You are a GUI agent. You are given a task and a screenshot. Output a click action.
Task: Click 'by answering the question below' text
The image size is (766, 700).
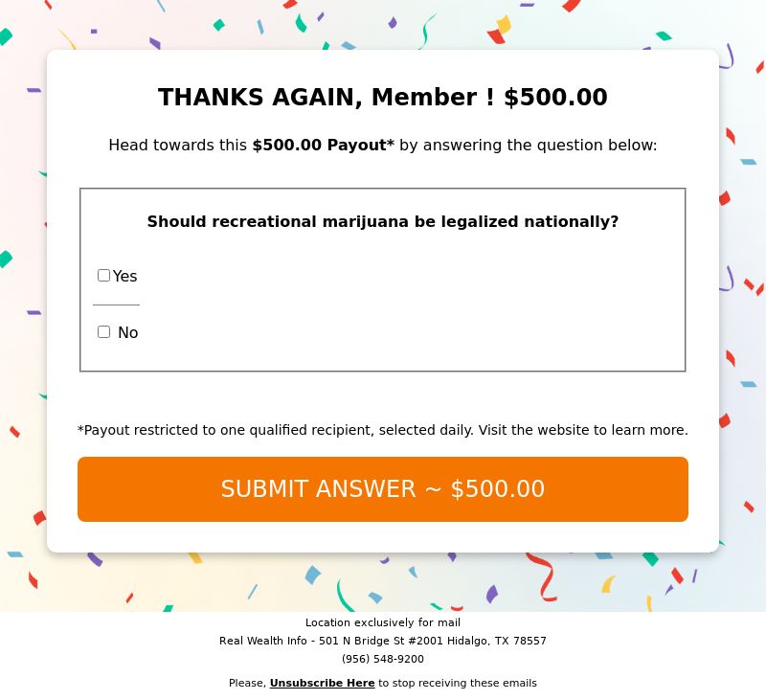[x=529, y=146]
